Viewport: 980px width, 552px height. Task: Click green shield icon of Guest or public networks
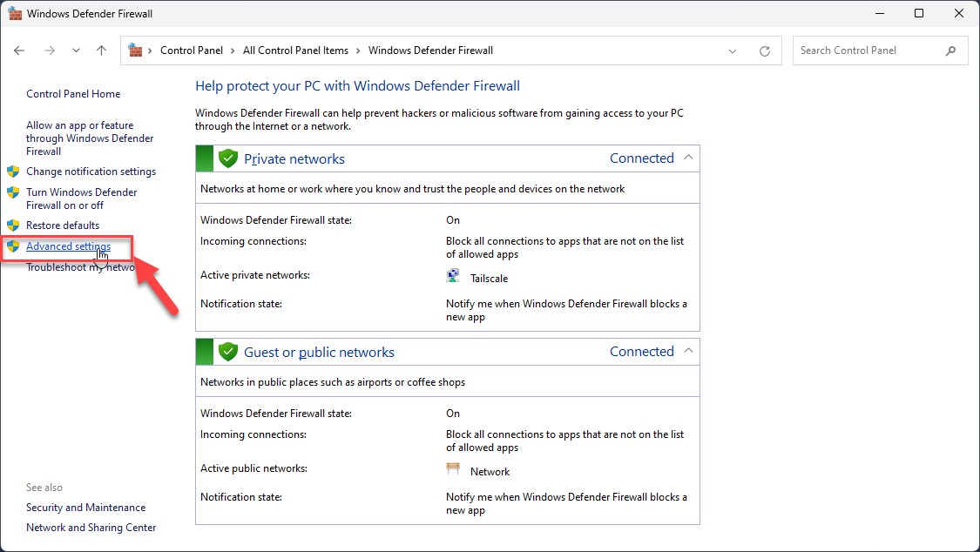coord(228,352)
